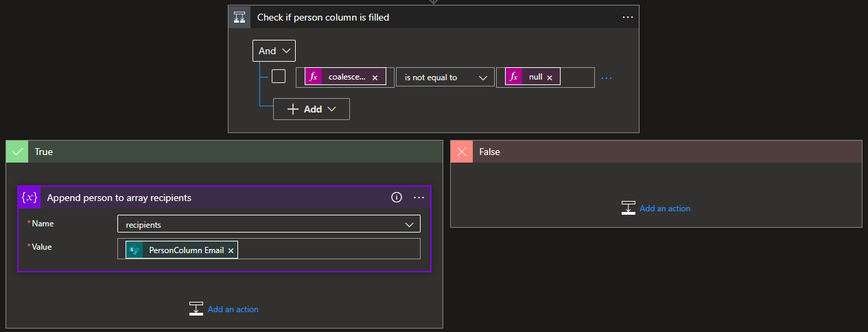Click the PersonColumn Email token text

click(187, 250)
